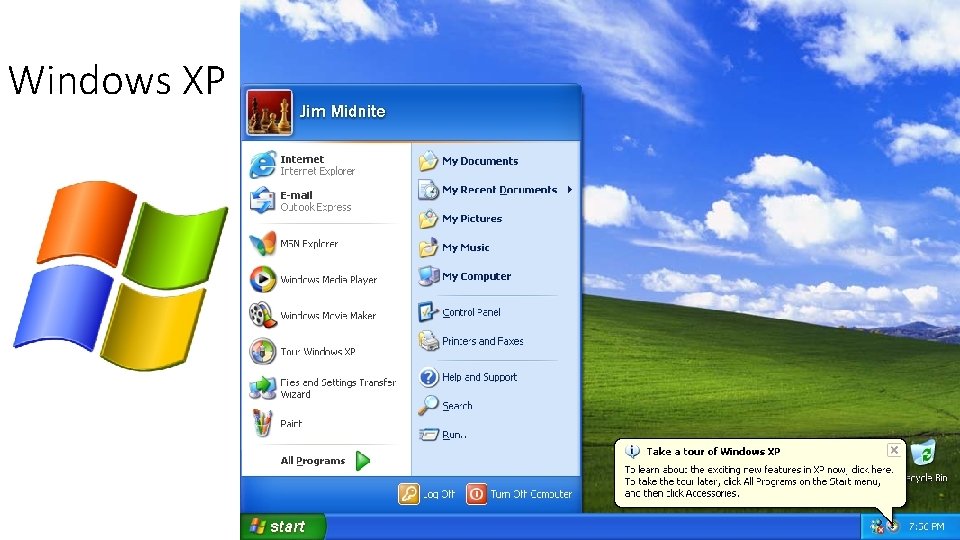Select the MSN Explorer label
Viewport: 960px width, 540px height.
[x=309, y=244]
